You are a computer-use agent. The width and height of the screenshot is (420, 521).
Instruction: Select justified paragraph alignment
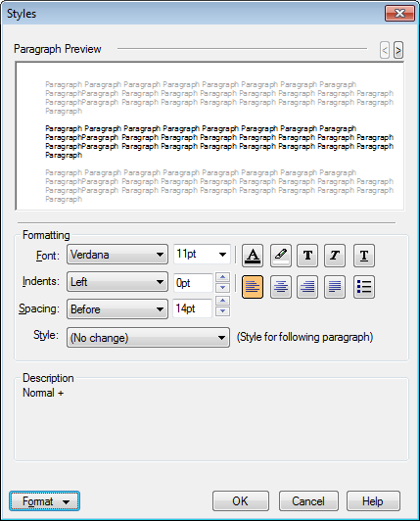tap(335, 287)
